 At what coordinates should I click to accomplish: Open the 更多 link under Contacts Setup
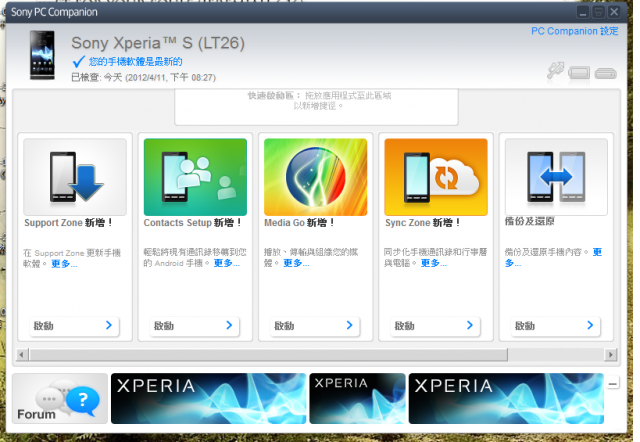(227, 263)
